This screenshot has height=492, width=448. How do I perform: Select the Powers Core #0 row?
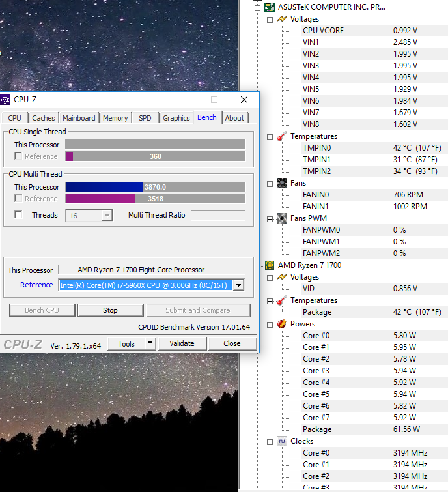tap(374, 336)
